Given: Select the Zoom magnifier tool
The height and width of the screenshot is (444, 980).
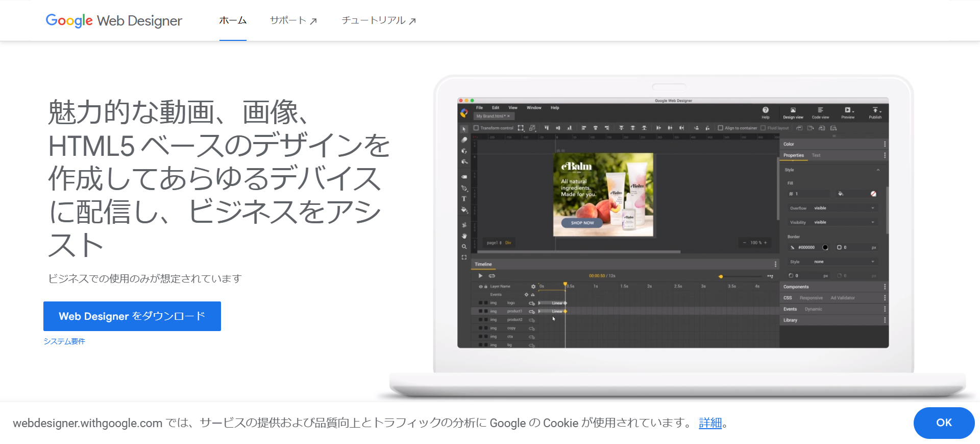Looking at the screenshot, I should pyautogui.click(x=464, y=246).
